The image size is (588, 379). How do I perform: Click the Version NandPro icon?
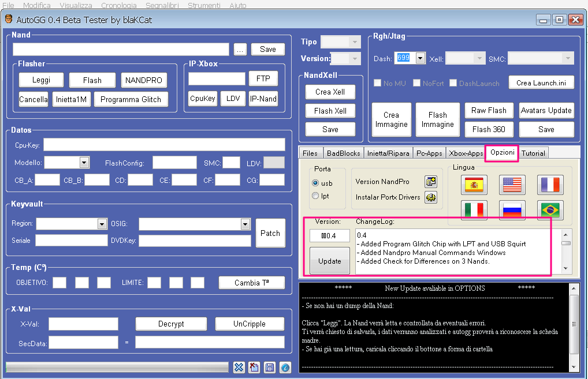coord(431,182)
